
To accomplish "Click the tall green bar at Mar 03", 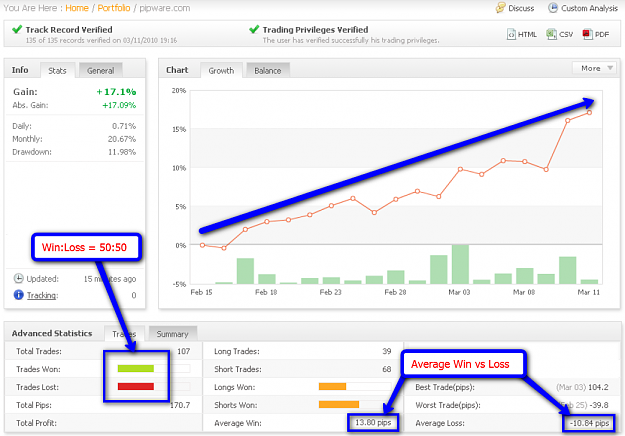I will click(460, 264).
